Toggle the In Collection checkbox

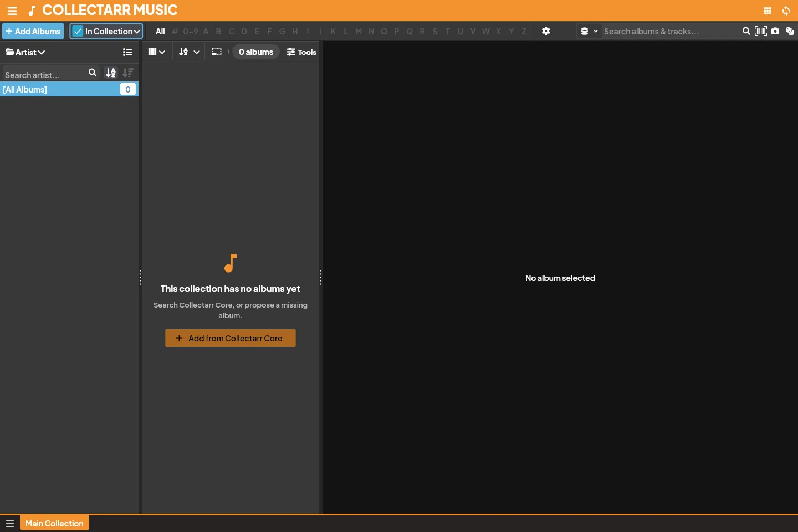pos(78,32)
